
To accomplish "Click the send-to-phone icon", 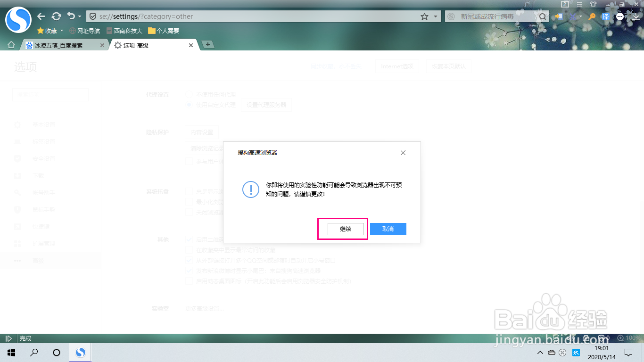I will (x=559, y=16).
